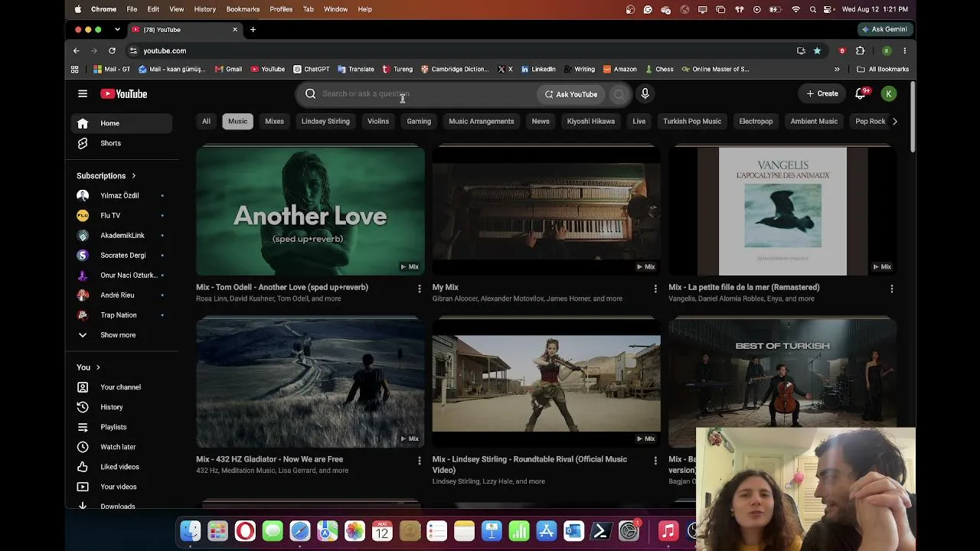Open the Another Love mix thumbnail
This screenshot has width=980, height=551.
coord(310,211)
